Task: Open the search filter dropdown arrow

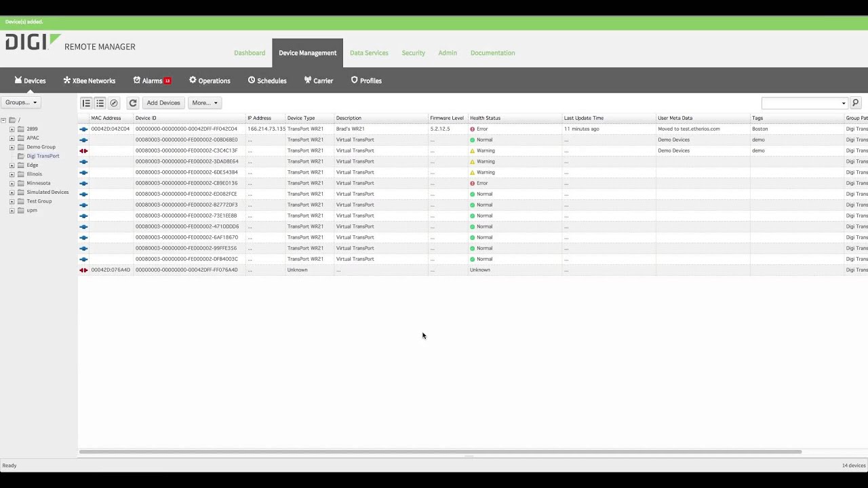Action: [844, 104]
